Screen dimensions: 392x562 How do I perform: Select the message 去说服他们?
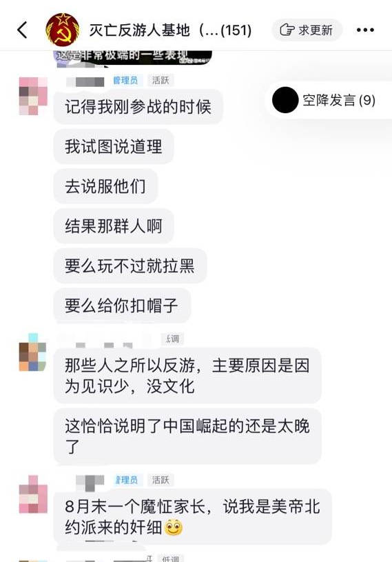105,186
